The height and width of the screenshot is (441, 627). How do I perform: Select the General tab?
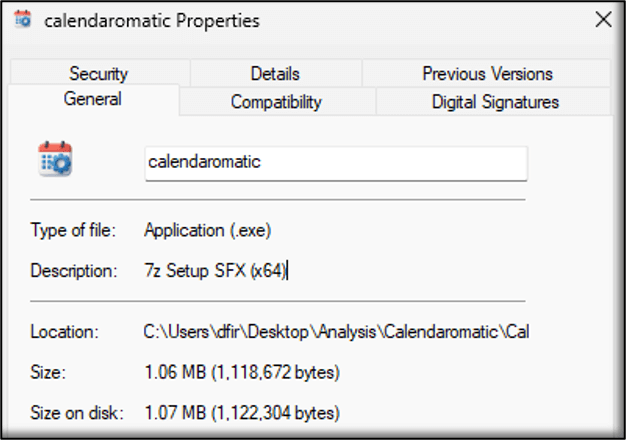coord(93,99)
